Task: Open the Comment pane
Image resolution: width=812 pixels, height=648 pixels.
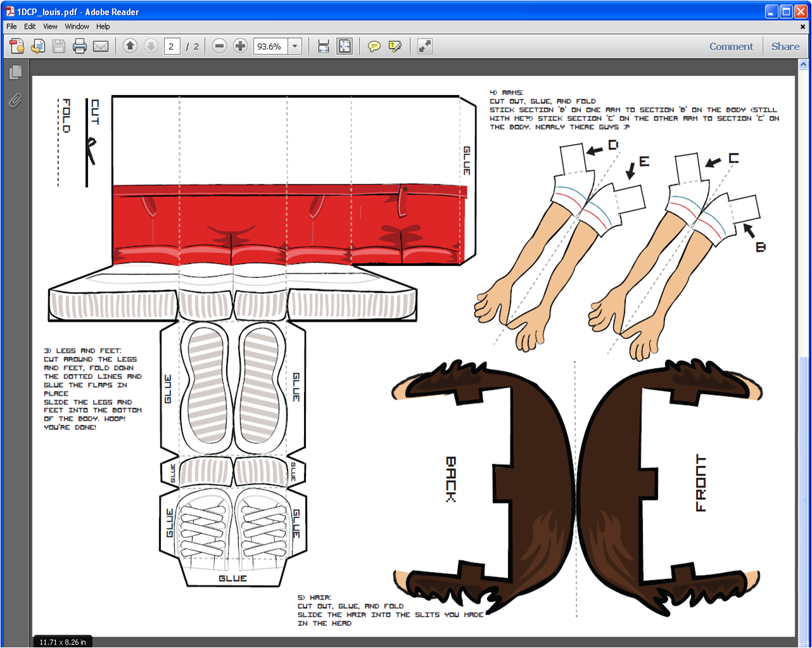Action: click(x=731, y=46)
